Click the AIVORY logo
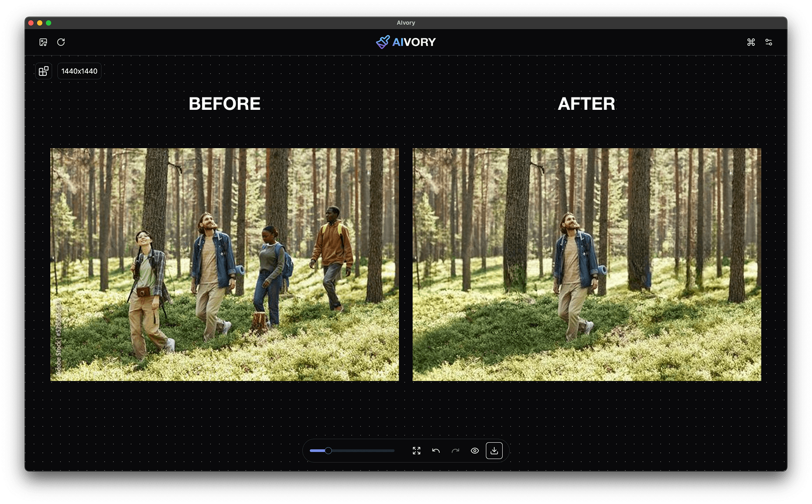Image resolution: width=812 pixels, height=504 pixels. (x=406, y=42)
